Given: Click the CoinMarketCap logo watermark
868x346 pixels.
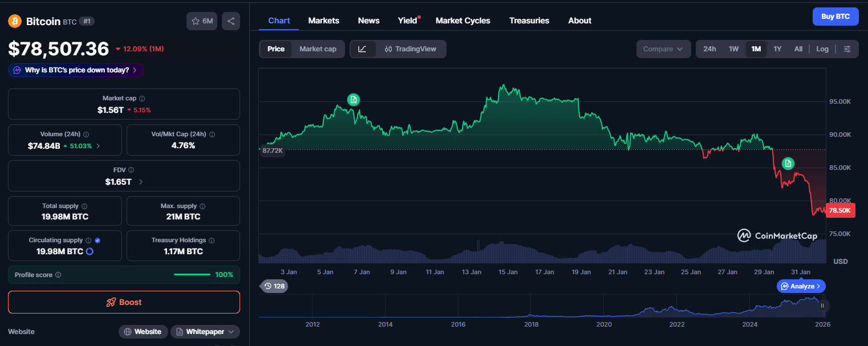Looking at the screenshot, I should (777, 235).
